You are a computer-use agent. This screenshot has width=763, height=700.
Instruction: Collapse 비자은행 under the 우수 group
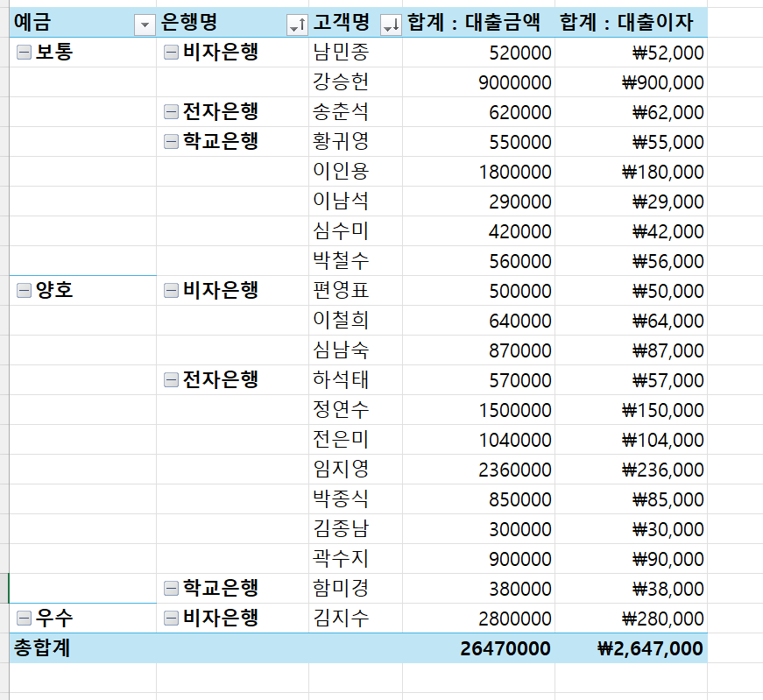point(172,619)
